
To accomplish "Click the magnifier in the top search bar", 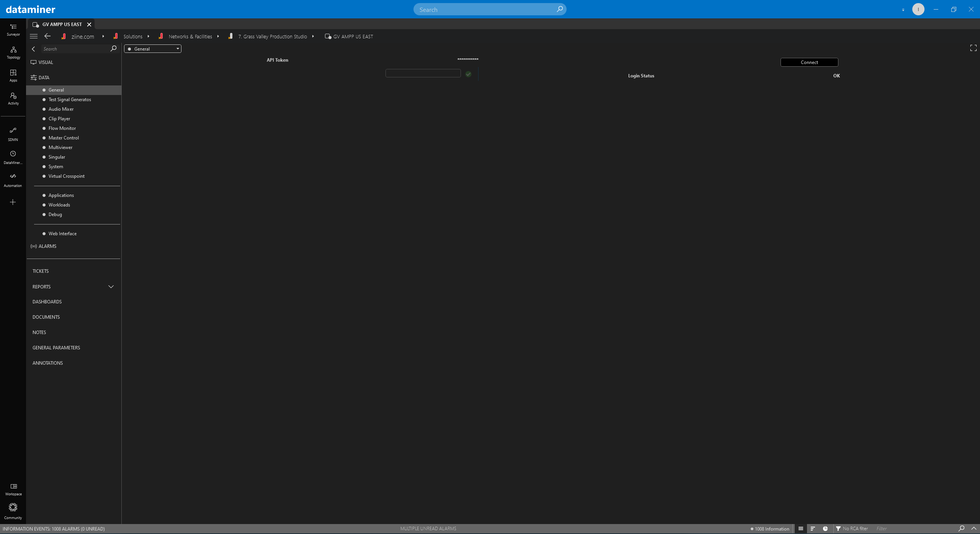I will click(559, 9).
